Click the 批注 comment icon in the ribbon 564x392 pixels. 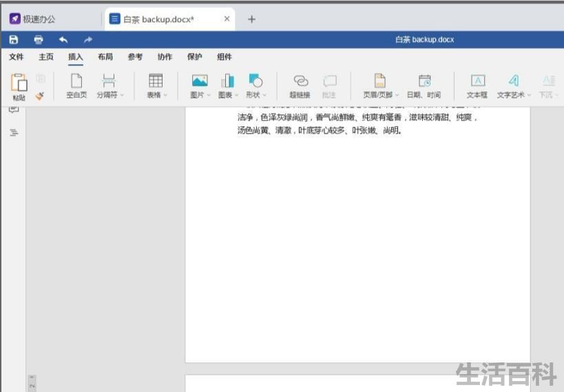point(330,81)
